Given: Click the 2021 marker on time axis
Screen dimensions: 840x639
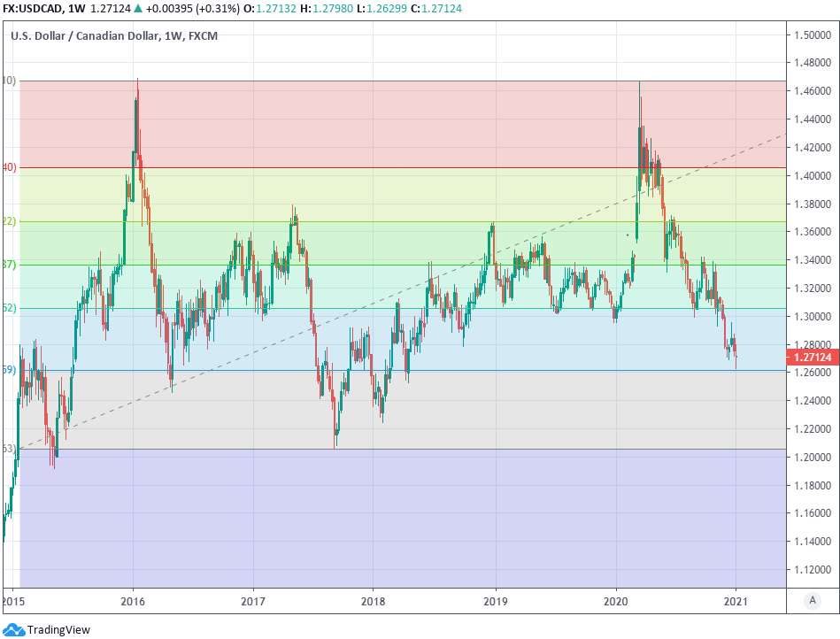Looking at the screenshot, I should (x=736, y=601).
